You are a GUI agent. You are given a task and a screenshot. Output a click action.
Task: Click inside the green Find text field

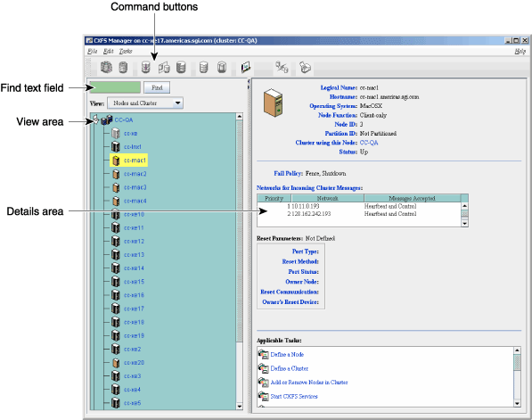point(115,87)
